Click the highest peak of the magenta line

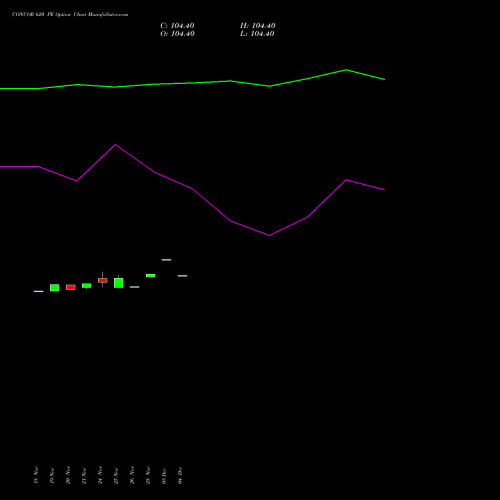115,145
